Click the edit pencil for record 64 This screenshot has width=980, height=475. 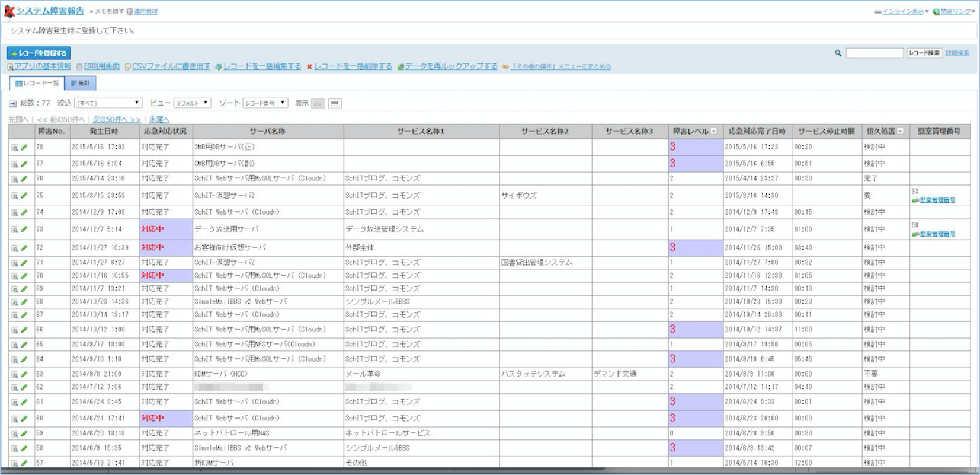click(24, 359)
